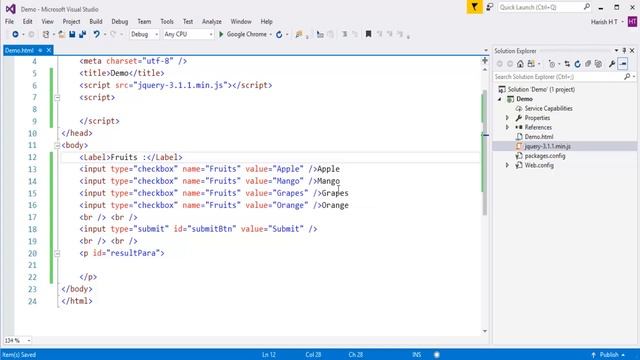640x360 pixels.
Task: Collapse the script block at line 7
Action: (x=57, y=98)
